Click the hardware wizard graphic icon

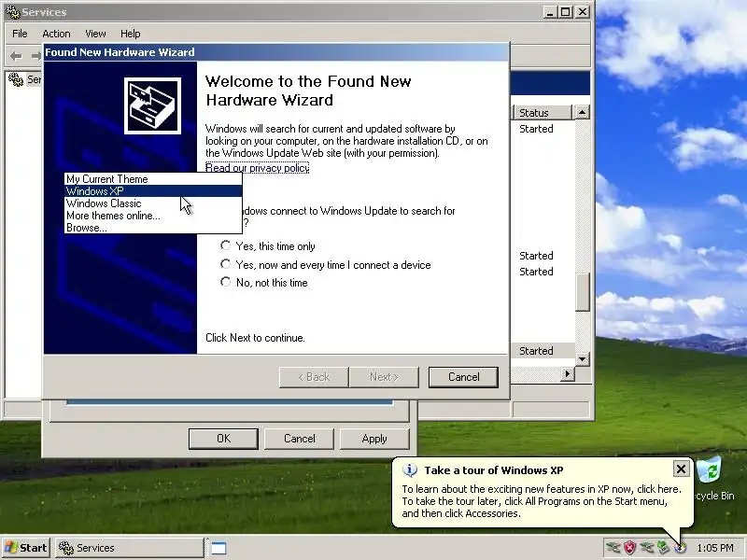coord(152,105)
